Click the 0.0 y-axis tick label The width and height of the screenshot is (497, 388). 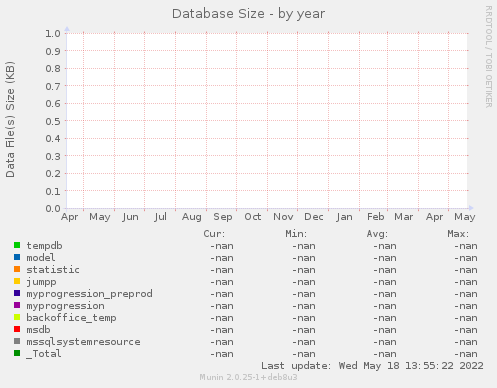(x=53, y=209)
